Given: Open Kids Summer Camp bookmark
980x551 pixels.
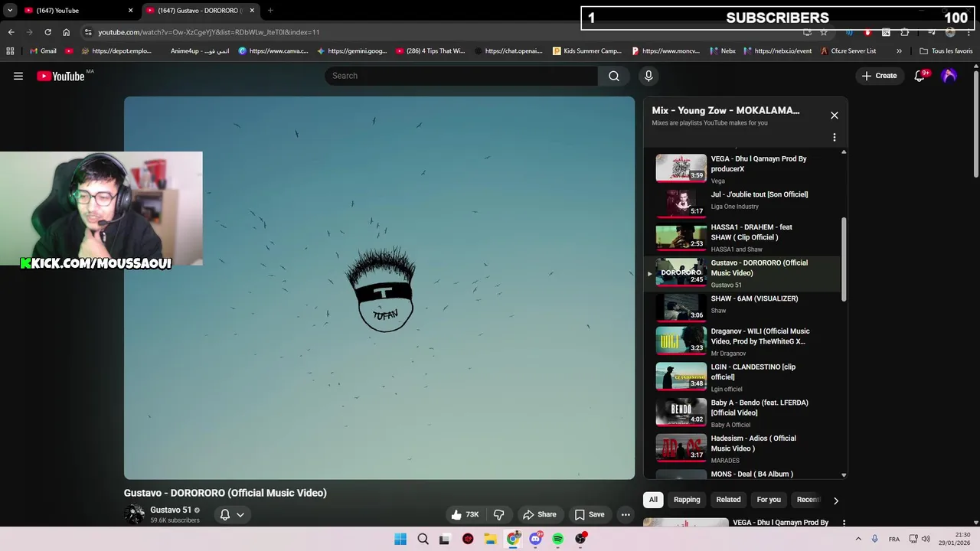Looking at the screenshot, I should [586, 51].
